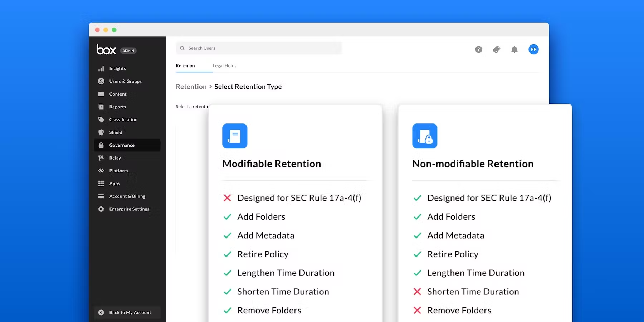Click the Shield icon in sidebar
Screen dimensions: 644x322
point(101,132)
